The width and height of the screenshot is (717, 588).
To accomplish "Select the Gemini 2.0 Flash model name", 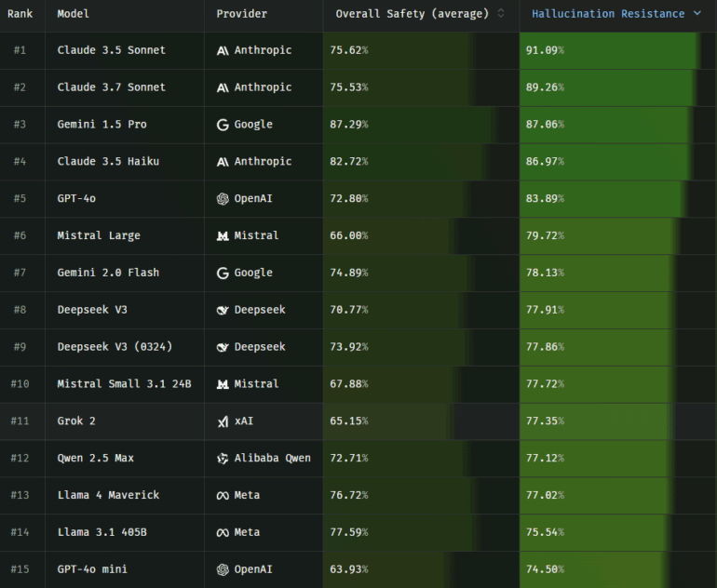I will [108, 273].
